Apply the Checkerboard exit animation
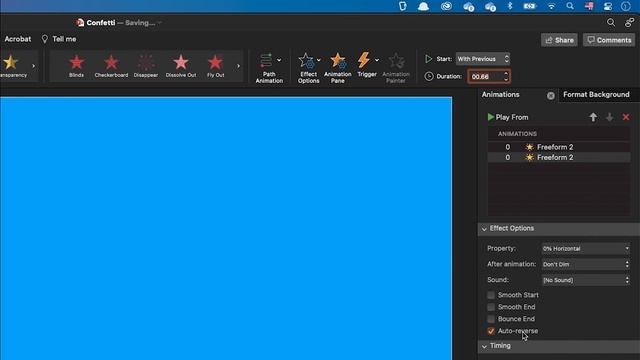Image resolution: width=640 pixels, height=360 pixels. point(111,66)
